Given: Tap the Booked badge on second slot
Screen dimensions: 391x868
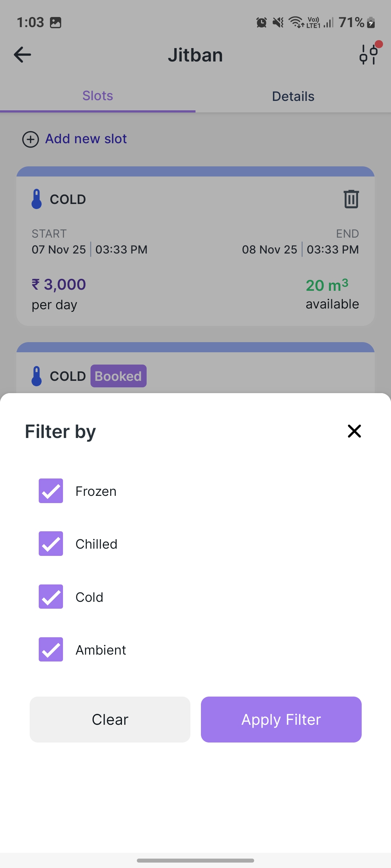Looking at the screenshot, I should click(x=118, y=376).
